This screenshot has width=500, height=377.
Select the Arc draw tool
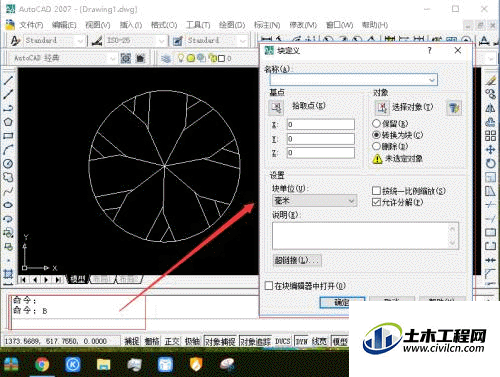(8, 150)
